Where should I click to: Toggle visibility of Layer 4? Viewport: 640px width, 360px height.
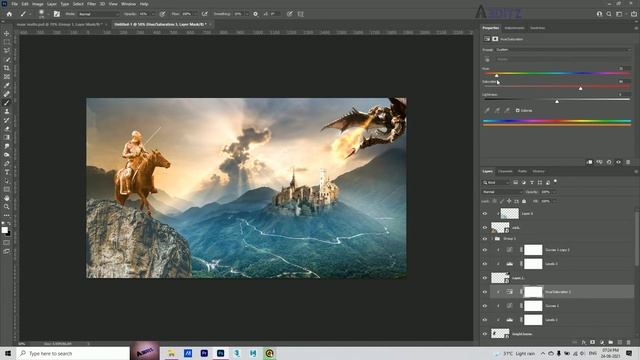pyautogui.click(x=485, y=213)
